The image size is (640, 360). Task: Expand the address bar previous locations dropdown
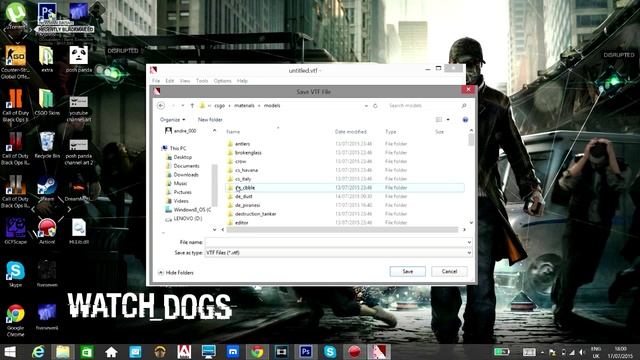tap(366, 106)
